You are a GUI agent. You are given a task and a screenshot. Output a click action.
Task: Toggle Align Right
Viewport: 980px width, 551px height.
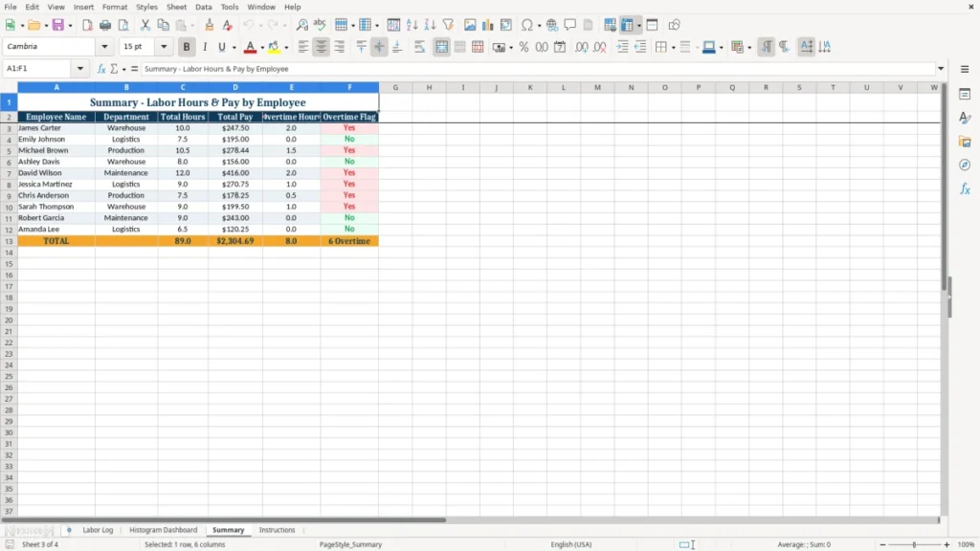340,47
